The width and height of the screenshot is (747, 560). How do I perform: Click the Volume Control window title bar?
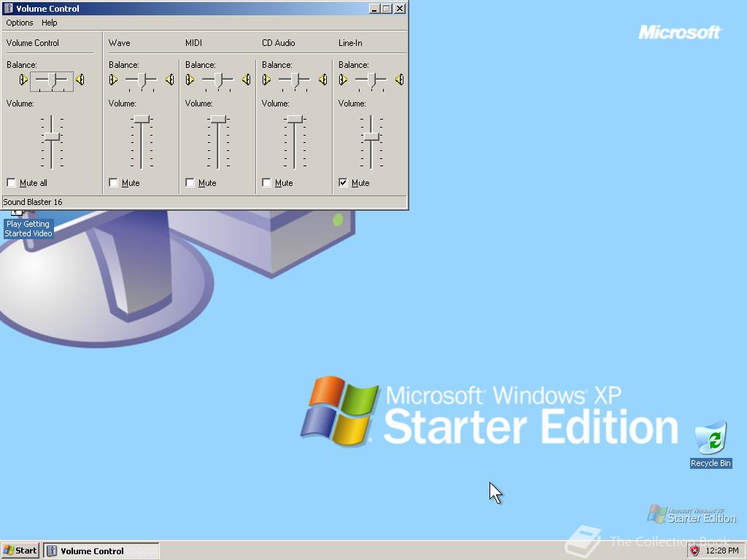tap(204, 8)
